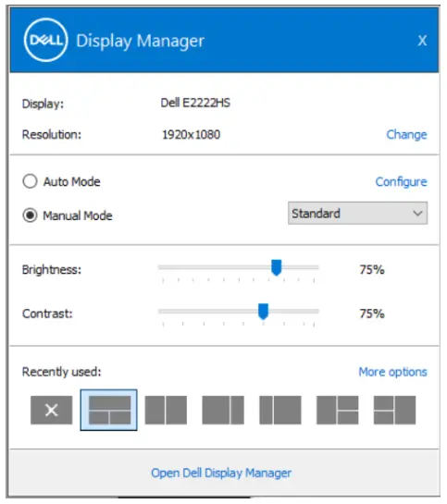Viewport: 447px width, 504px height.
Task: Enable Auto Mode radio button
Action: pos(30,181)
